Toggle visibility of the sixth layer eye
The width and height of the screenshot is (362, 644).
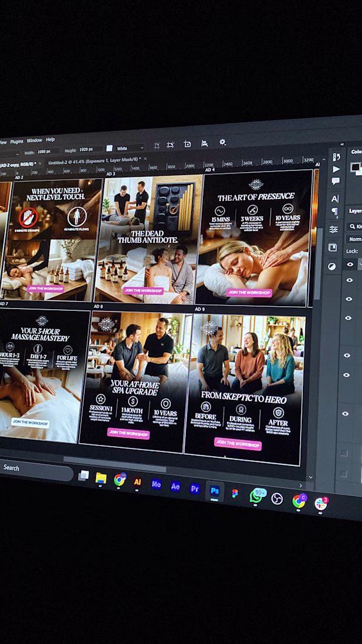[346, 375]
